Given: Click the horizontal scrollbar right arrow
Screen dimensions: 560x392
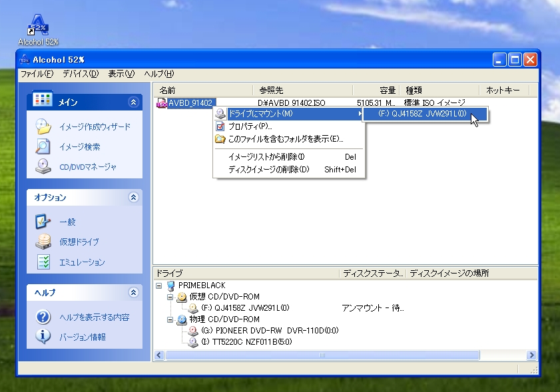Looking at the screenshot, I should point(531,355).
